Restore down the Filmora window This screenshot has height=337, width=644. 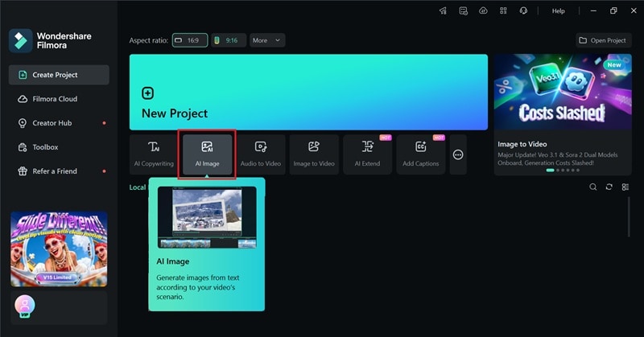(x=613, y=11)
